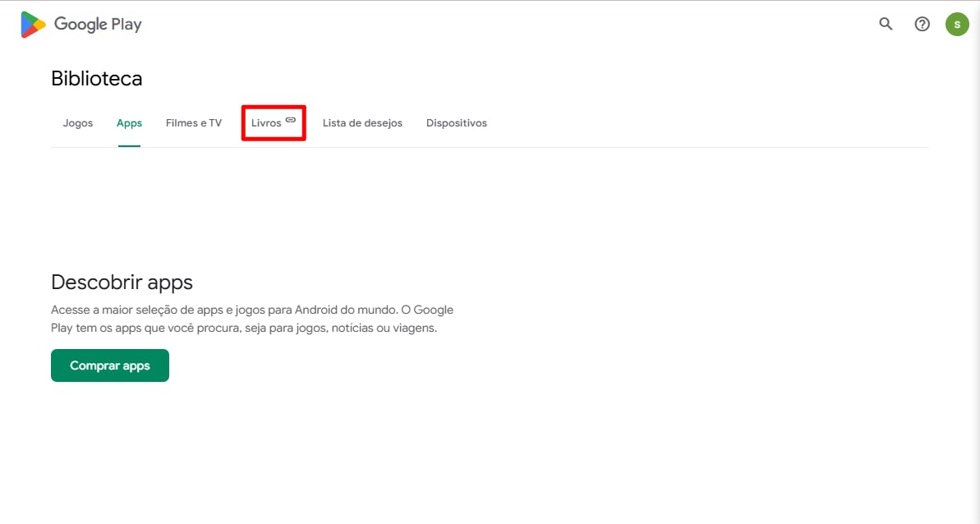Click the help question mark icon
Screen dimensions: 980x524
tap(922, 24)
